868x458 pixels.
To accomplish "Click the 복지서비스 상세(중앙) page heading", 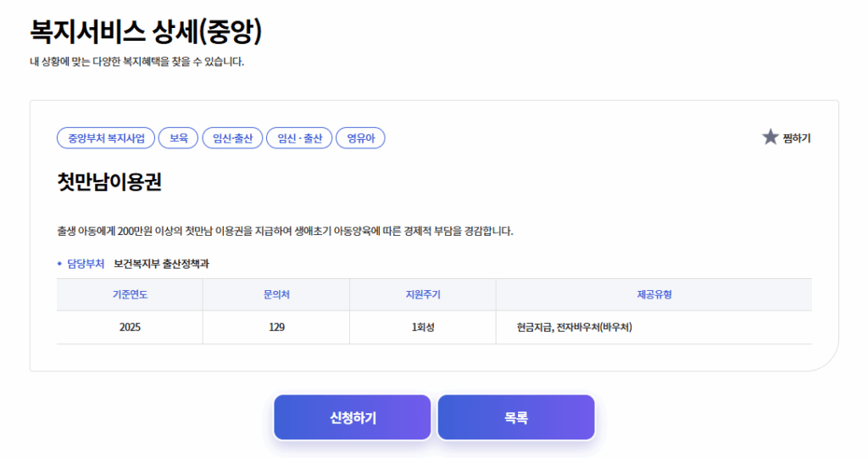I will tap(146, 32).
